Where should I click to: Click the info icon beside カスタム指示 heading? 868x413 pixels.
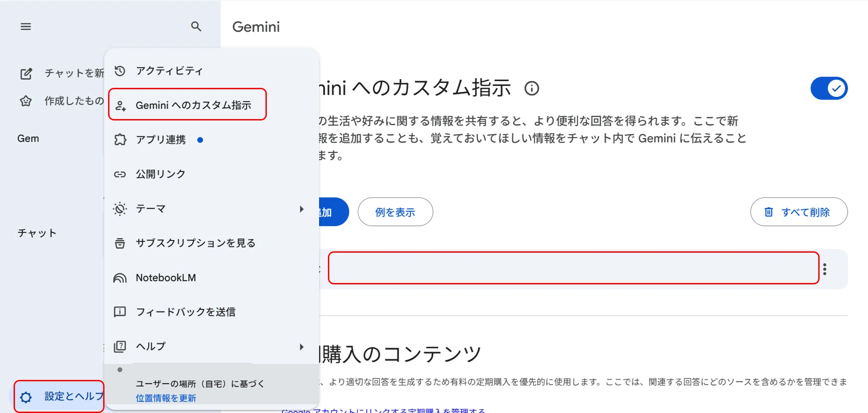pos(532,88)
